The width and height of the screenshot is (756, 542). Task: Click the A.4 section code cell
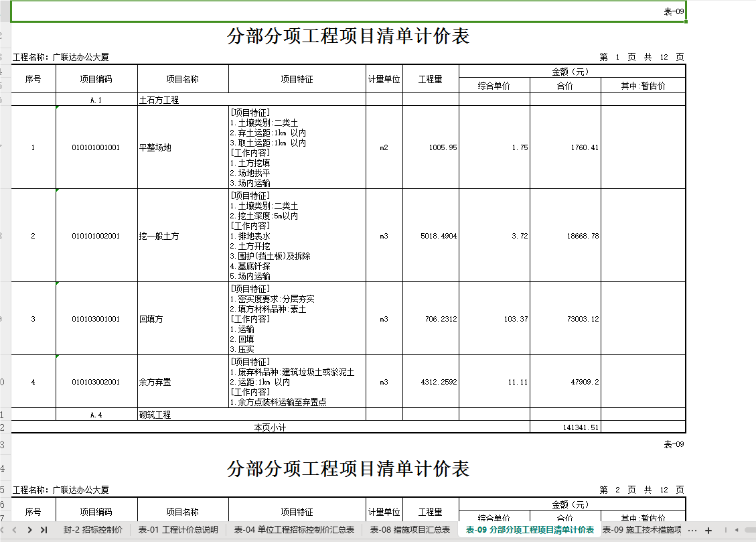96,415
